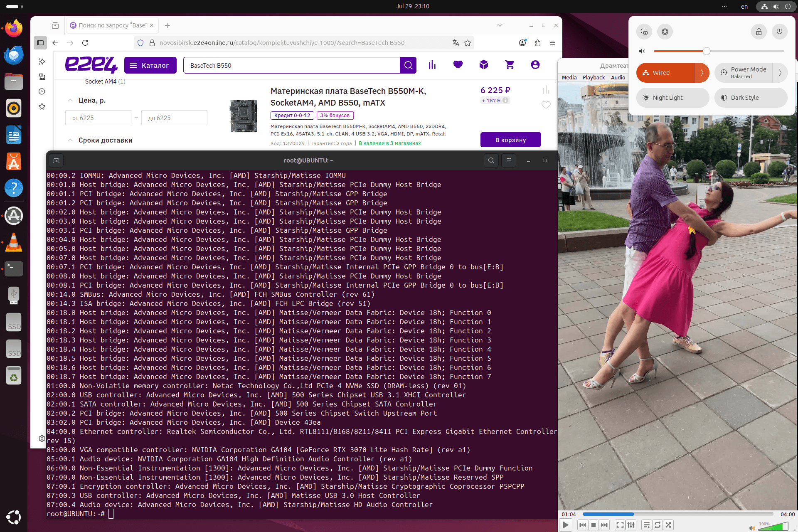This screenshot has width=798, height=532.
Task: Collapse the Цена, р. filter section
Action: (x=70, y=101)
